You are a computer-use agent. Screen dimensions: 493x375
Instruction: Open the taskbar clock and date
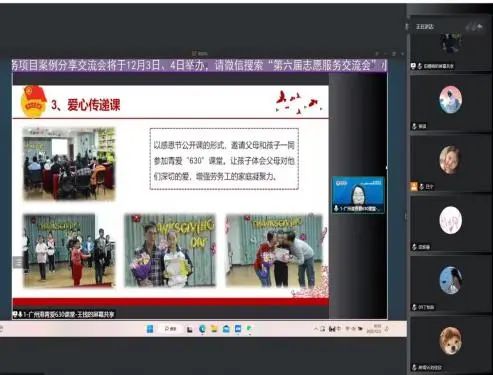click(373, 329)
